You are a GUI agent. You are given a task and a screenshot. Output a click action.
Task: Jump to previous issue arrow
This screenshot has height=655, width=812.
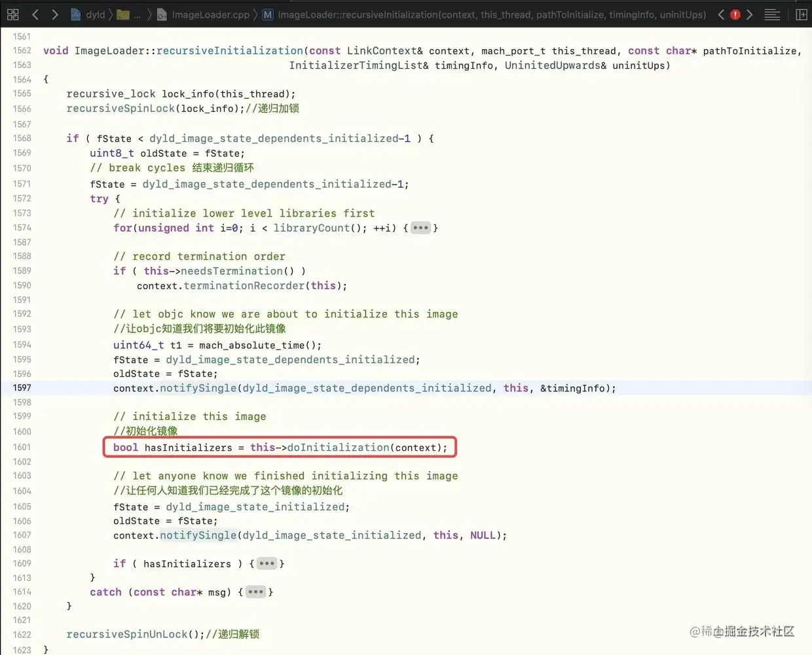click(721, 14)
